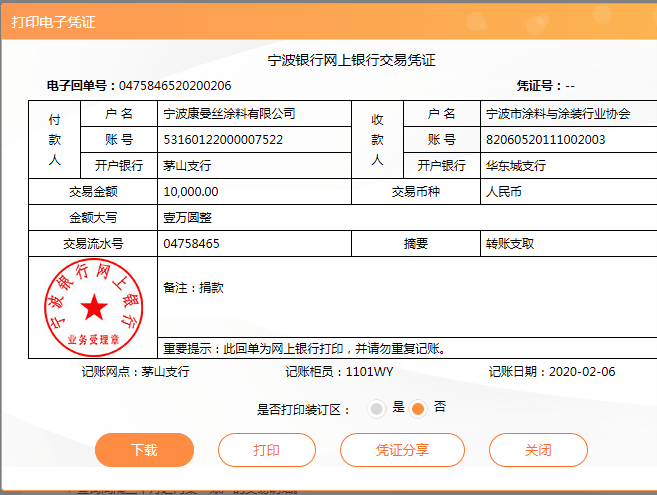Click teller code 1101WY

pos(369,371)
